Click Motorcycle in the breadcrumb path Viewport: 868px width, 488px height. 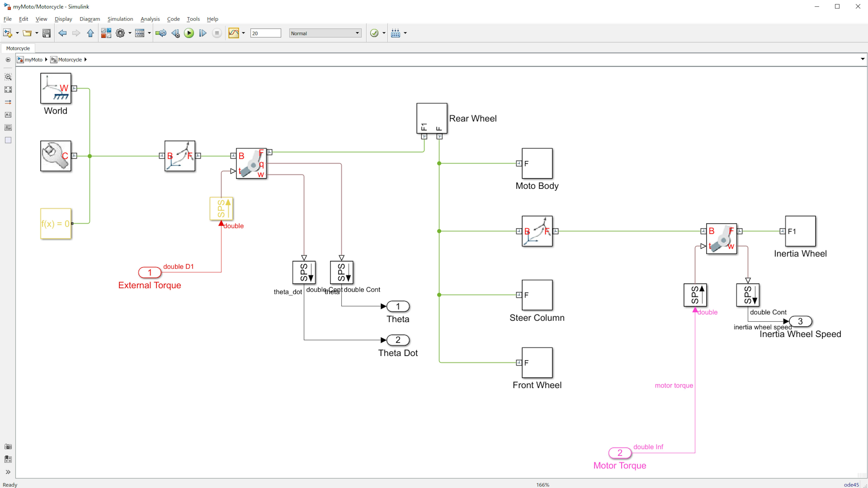coord(70,60)
